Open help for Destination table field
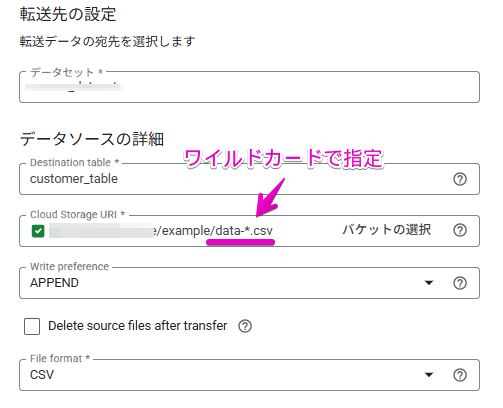 (460, 179)
